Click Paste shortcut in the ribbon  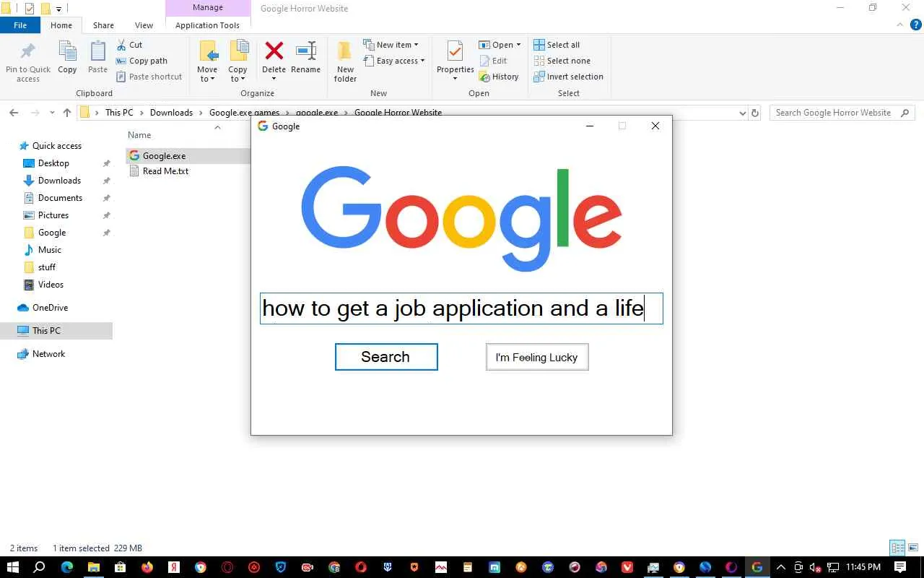click(x=149, y=77)
